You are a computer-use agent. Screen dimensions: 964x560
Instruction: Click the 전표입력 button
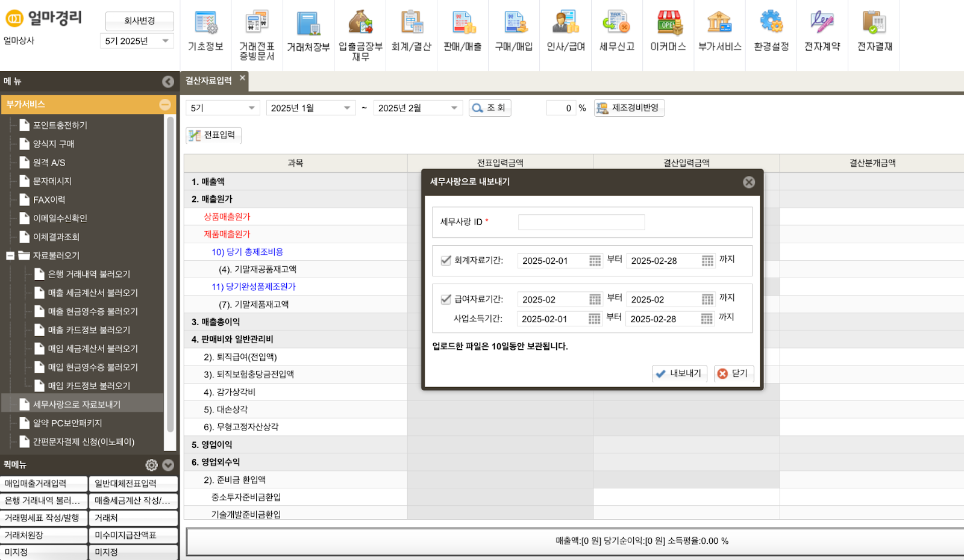click(213, 135)
